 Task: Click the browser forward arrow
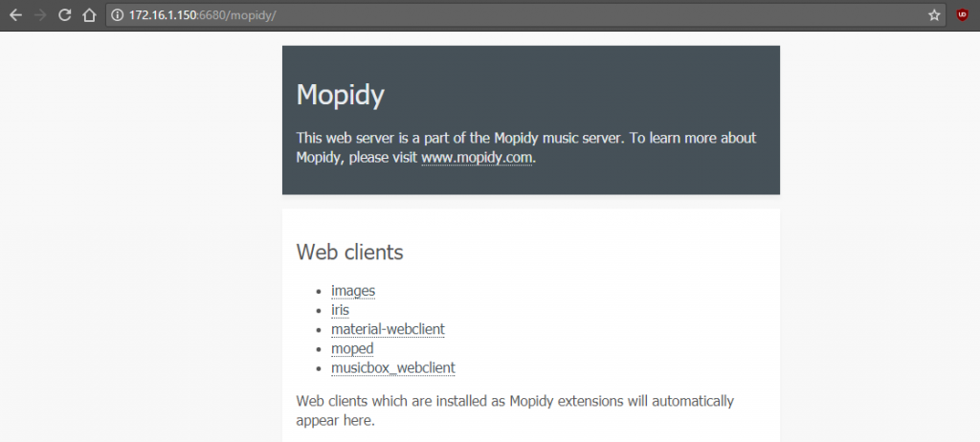pyautogui.click(x=40, y=15)
